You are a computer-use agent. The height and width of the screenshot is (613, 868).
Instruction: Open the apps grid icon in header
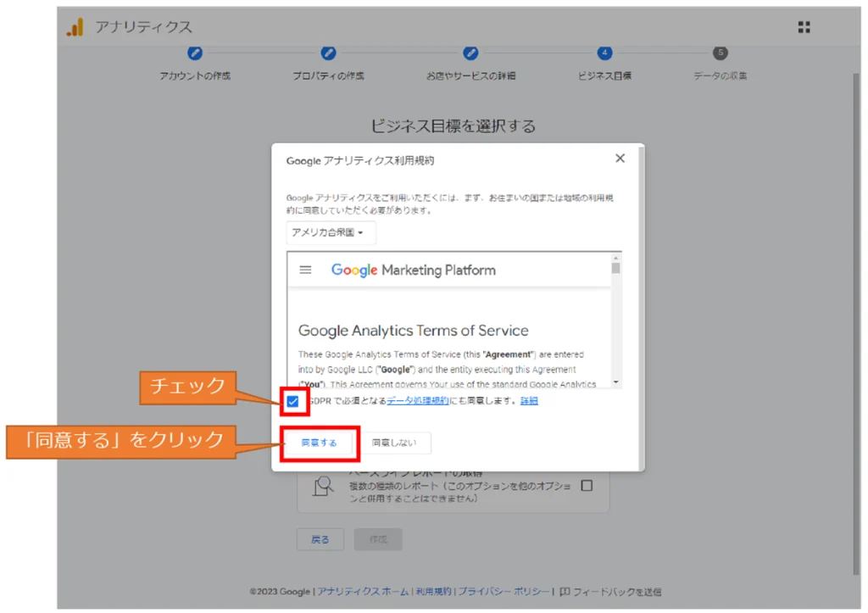point(804,27)
